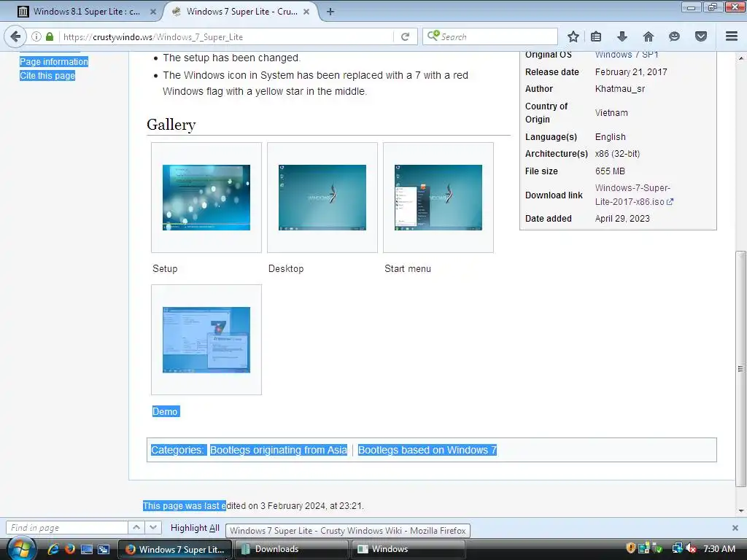Click Windows 7 Super Lite taskbar button
This screenshot has width=747, height=560.
tap(174, 549)
